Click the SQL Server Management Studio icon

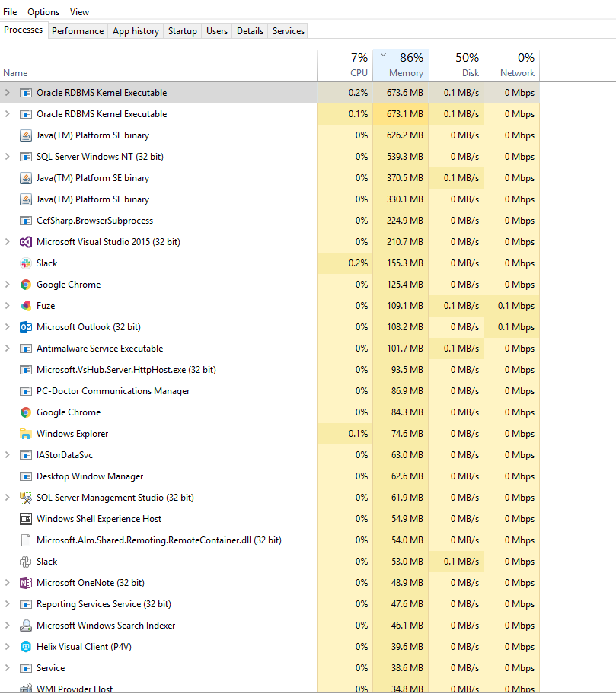point(26,498)
